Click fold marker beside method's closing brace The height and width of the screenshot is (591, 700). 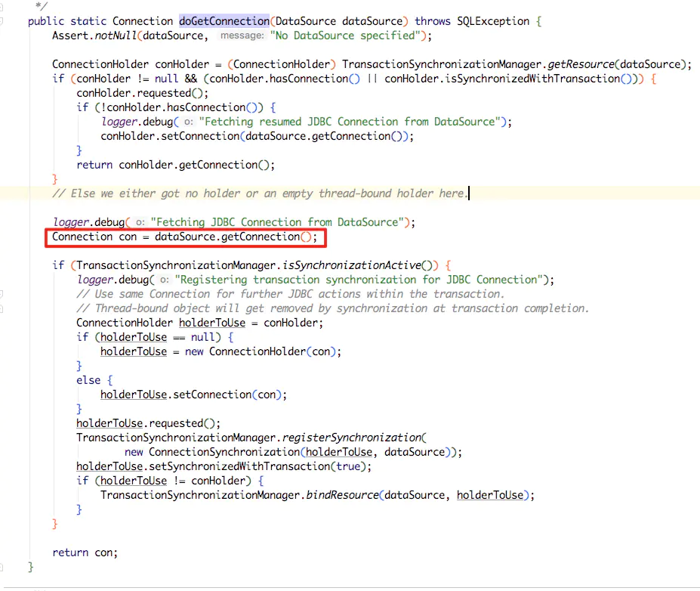point(3,567)
